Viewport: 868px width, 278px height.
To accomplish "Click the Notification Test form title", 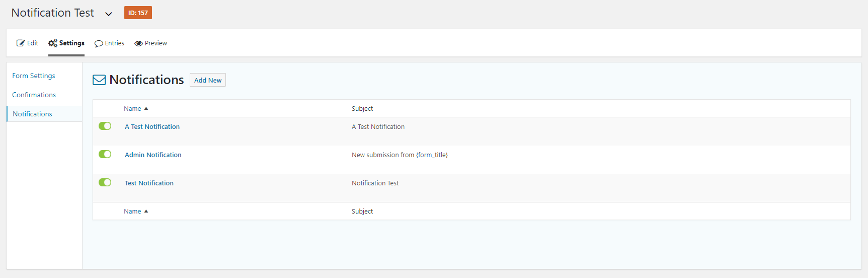I will 53,13.
